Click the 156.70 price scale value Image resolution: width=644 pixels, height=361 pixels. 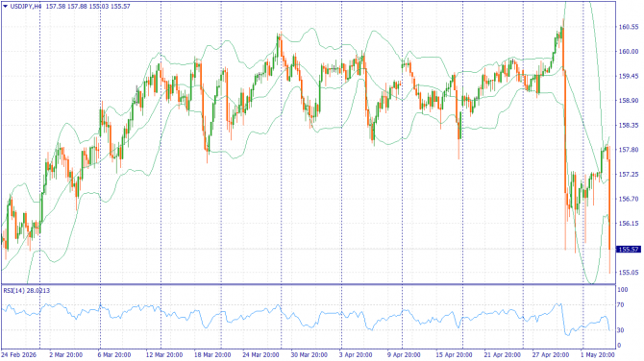click(x=628, y=199)
